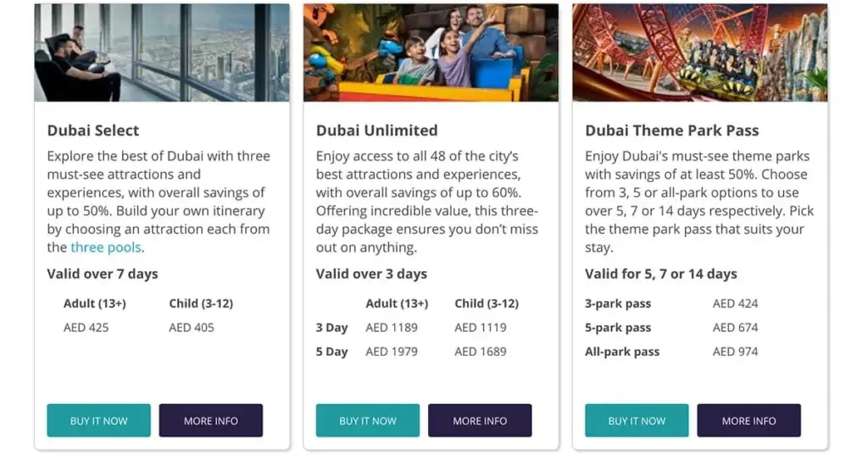Select the 3 Day adult price AED 1189
The image size is (868, 454).
pyautogui.click(x=392, y=328)
